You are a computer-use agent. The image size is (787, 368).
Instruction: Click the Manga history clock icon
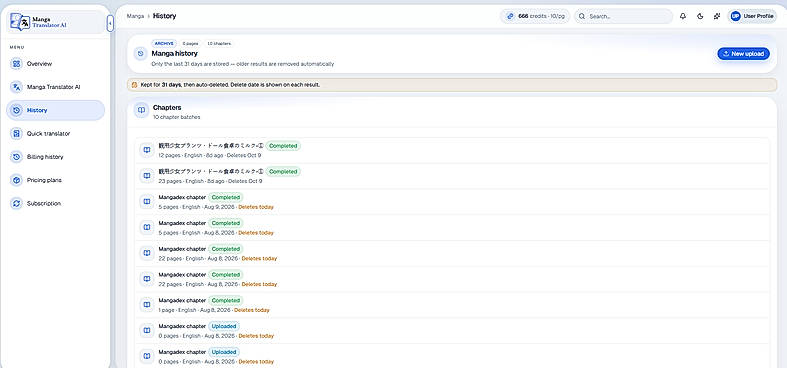[x=141, y=53]
